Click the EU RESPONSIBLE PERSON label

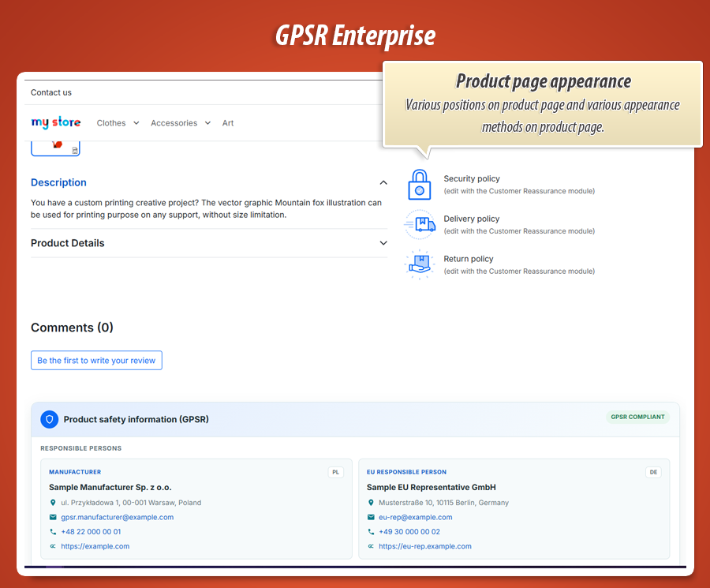(x=406, y=472)
